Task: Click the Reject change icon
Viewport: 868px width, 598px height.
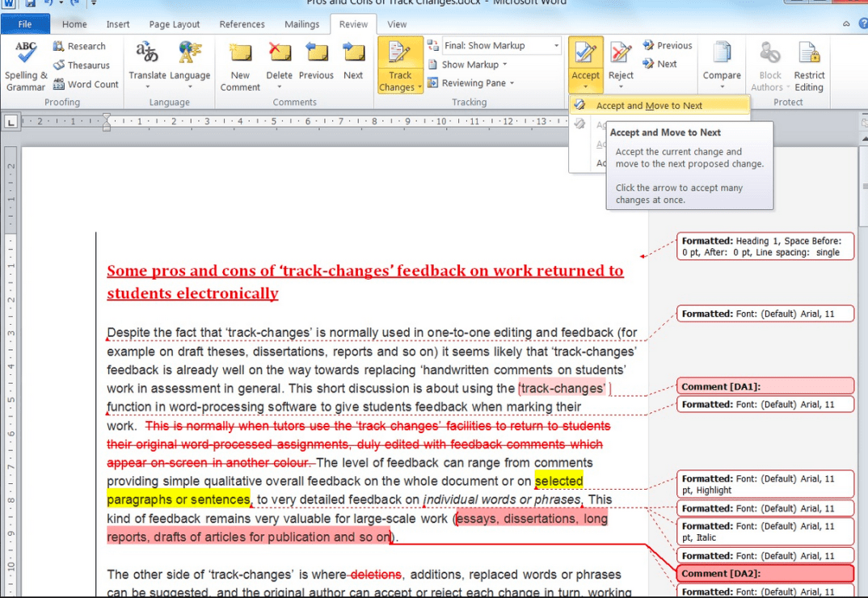Action: (x=621, y=55)
